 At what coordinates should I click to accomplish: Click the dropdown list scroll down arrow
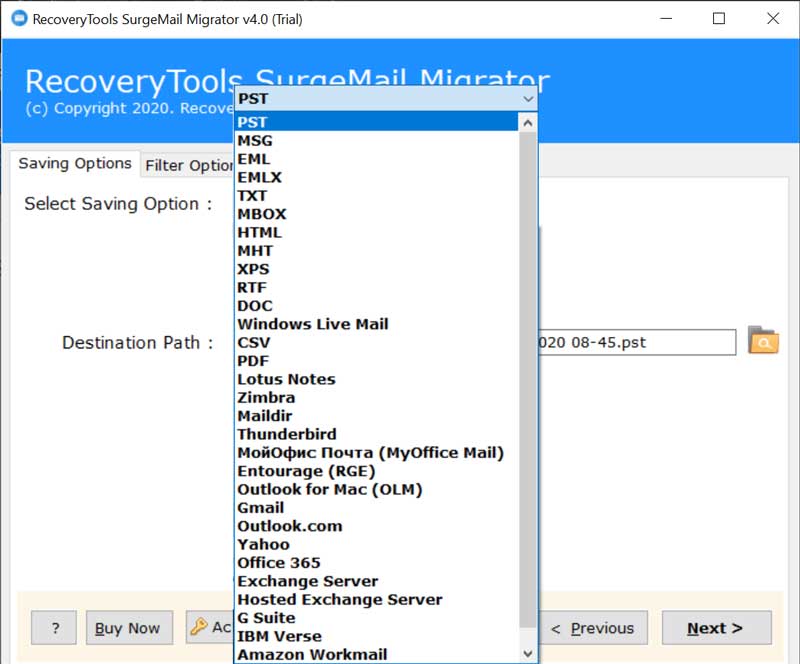pyautogui.click(x=528, y=653)
